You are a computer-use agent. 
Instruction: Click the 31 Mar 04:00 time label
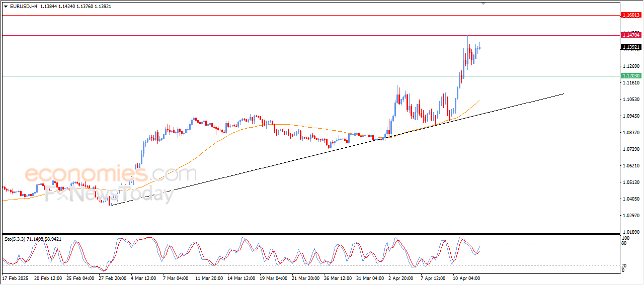[x=370, y=278]
